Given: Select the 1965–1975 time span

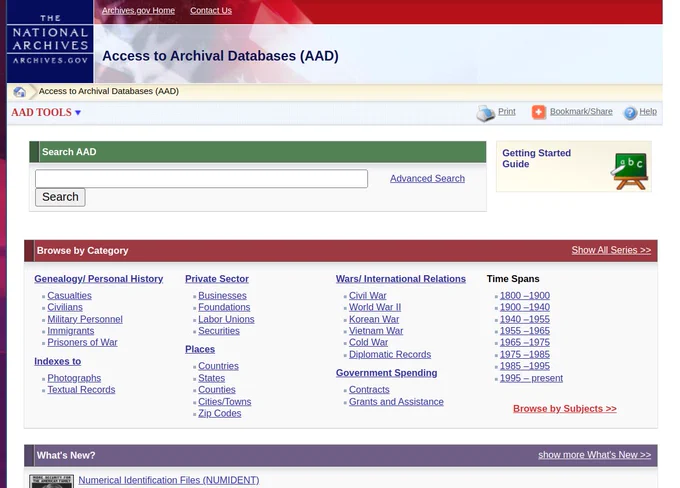Looking at the screenshot, I should tap(525, 343).
